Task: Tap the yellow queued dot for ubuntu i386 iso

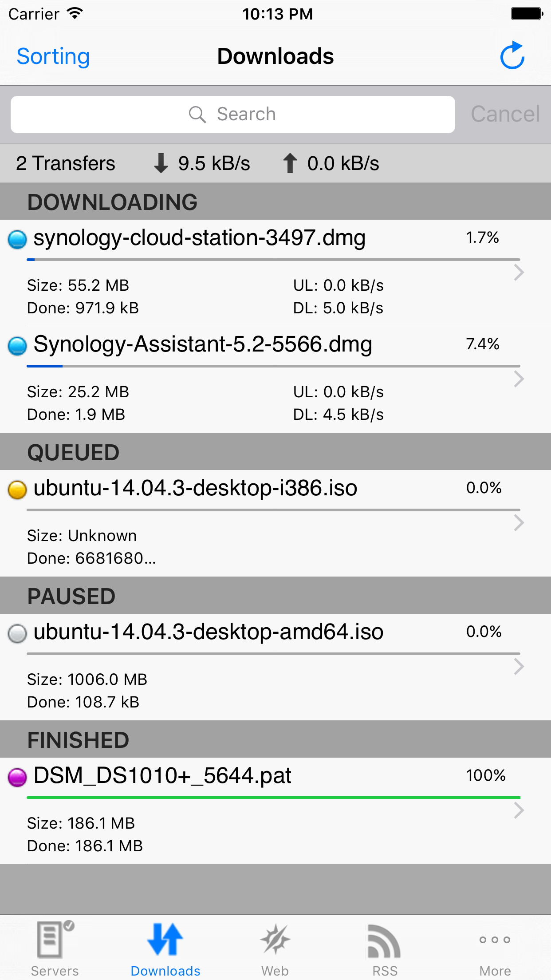Action: (x=18, y=490)
